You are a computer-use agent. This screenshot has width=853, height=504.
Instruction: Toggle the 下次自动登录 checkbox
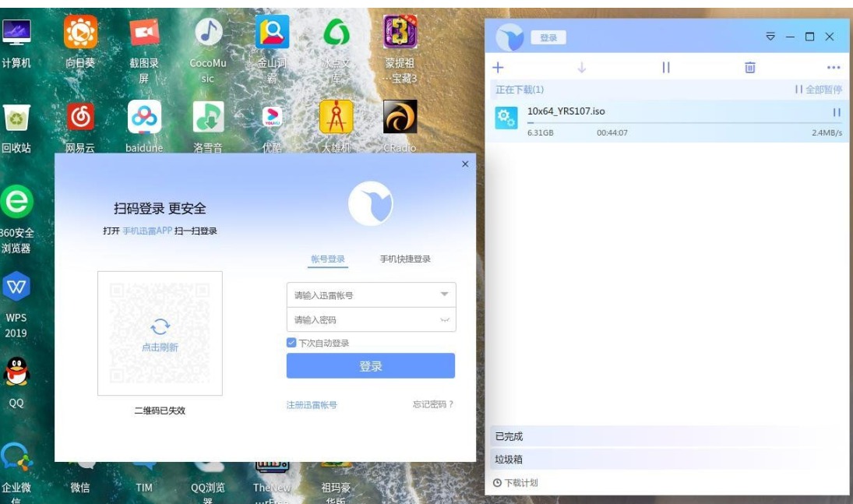291,342
